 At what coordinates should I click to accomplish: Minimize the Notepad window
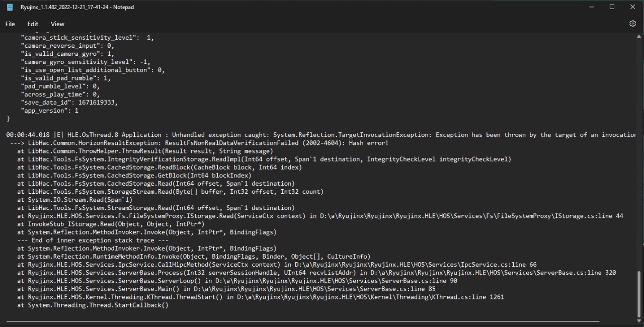(591, 7)
